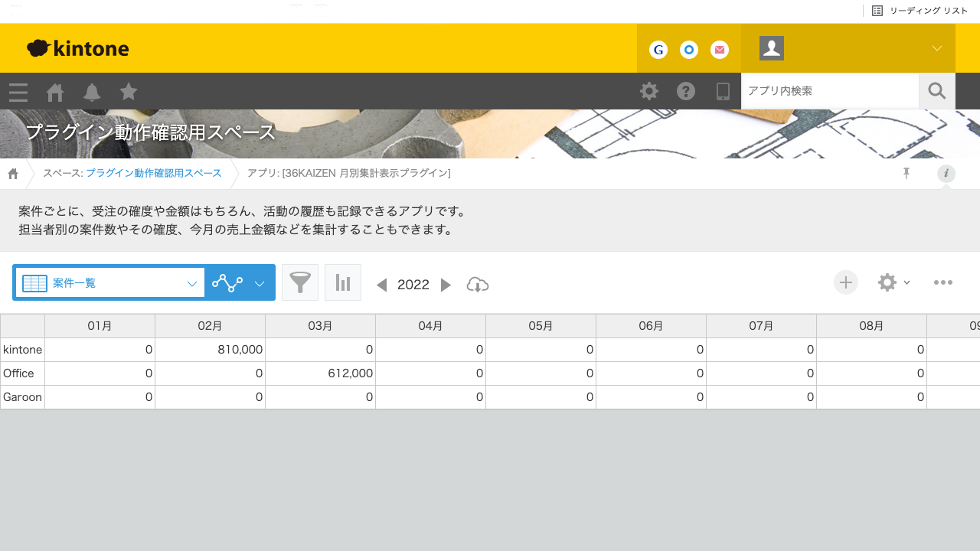This screenshot has height=551, width=980.
Task: Open プラグイン動作確認用スペース breadcrumb link
Action: (x=154, y=173)
